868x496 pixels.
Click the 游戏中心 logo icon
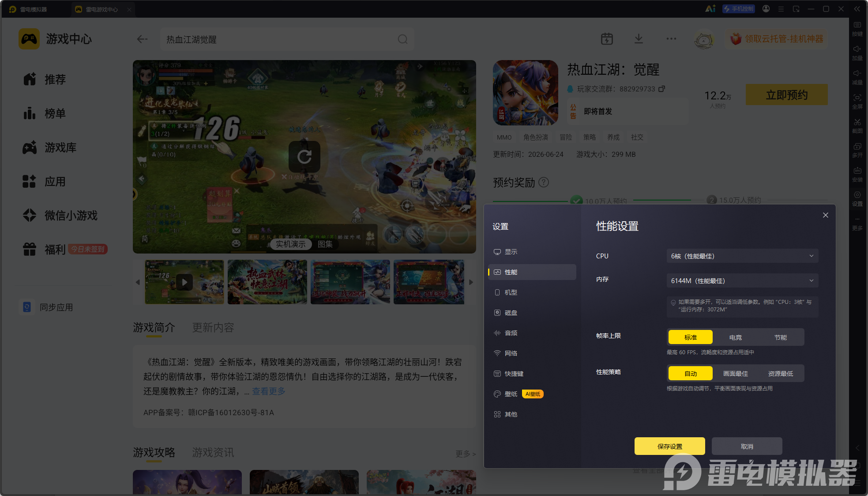[x=29, y=39]
